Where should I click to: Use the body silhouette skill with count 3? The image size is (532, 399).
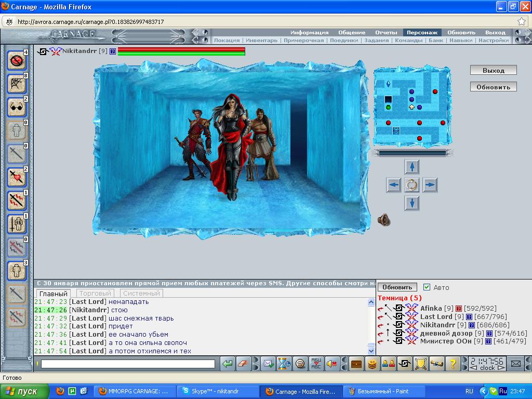coord(17,271)
